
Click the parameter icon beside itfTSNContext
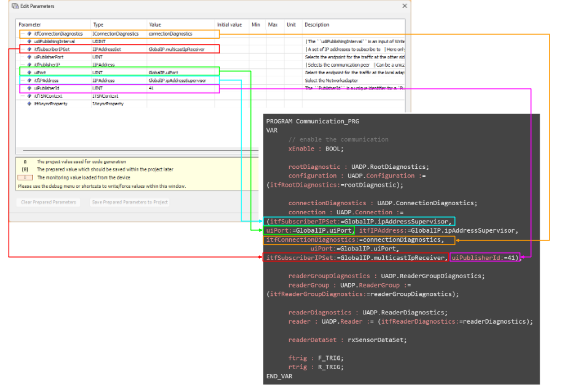(x=30, y=96)
